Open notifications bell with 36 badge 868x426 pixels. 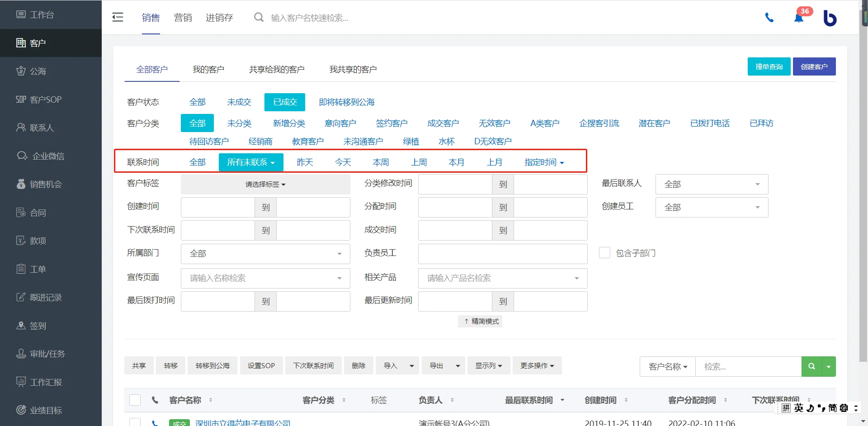799,18
